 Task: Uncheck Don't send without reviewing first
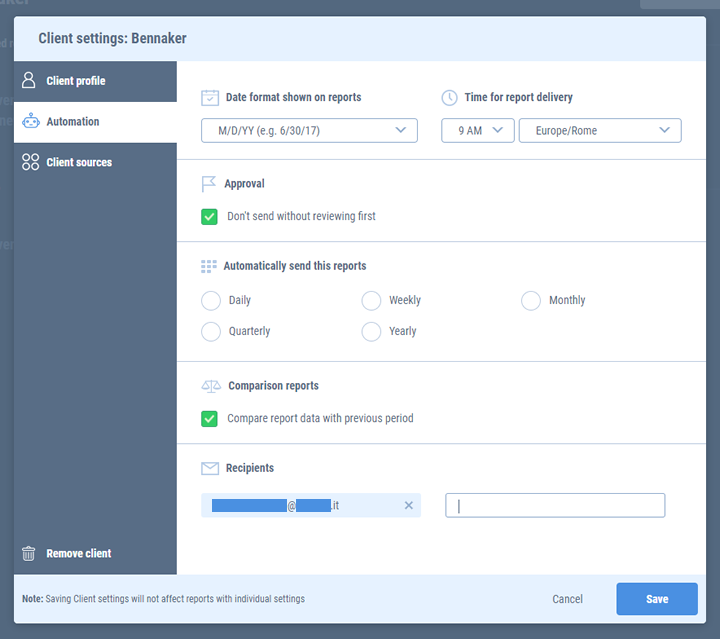tap(209, 216)
